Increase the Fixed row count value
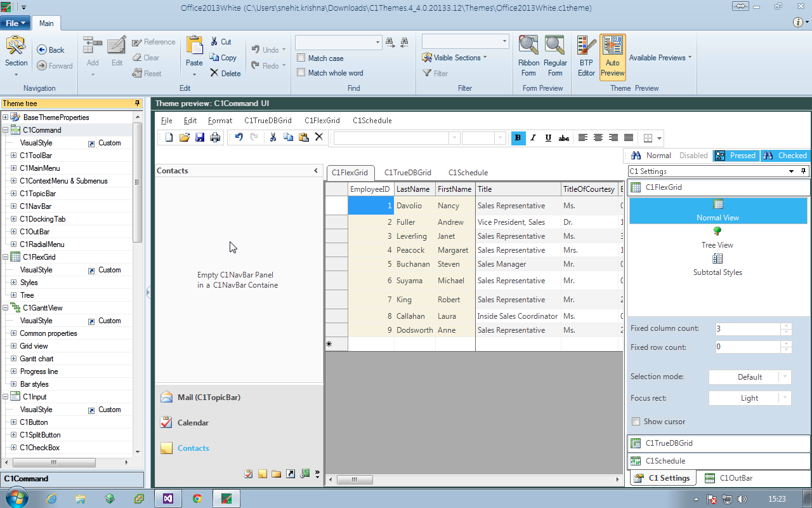 click(787, 344)
